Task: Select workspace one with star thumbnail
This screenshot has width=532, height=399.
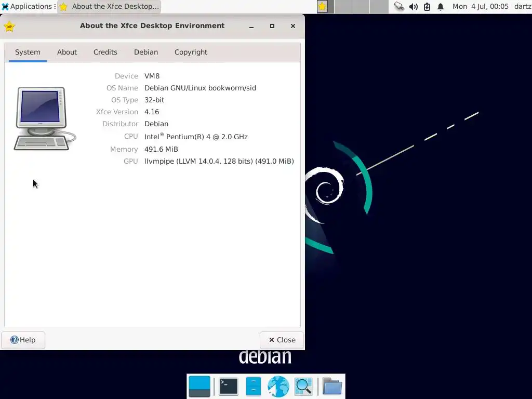Action: (322, 6)
